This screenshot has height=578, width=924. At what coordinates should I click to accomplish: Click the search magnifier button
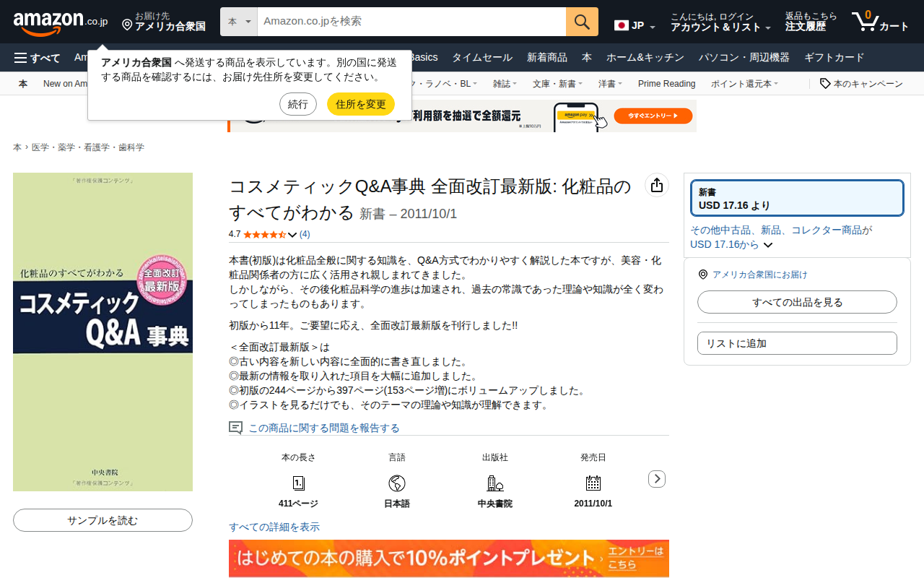(582, 22)
